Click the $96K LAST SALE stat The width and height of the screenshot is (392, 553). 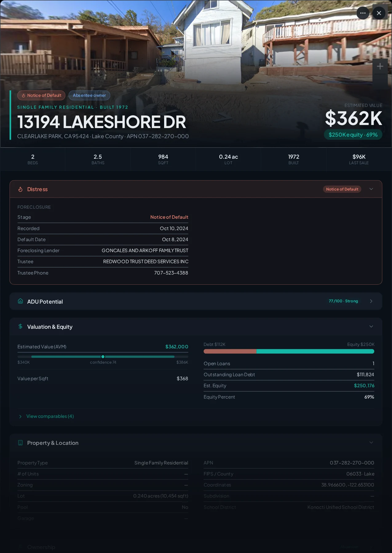[359, 159]
